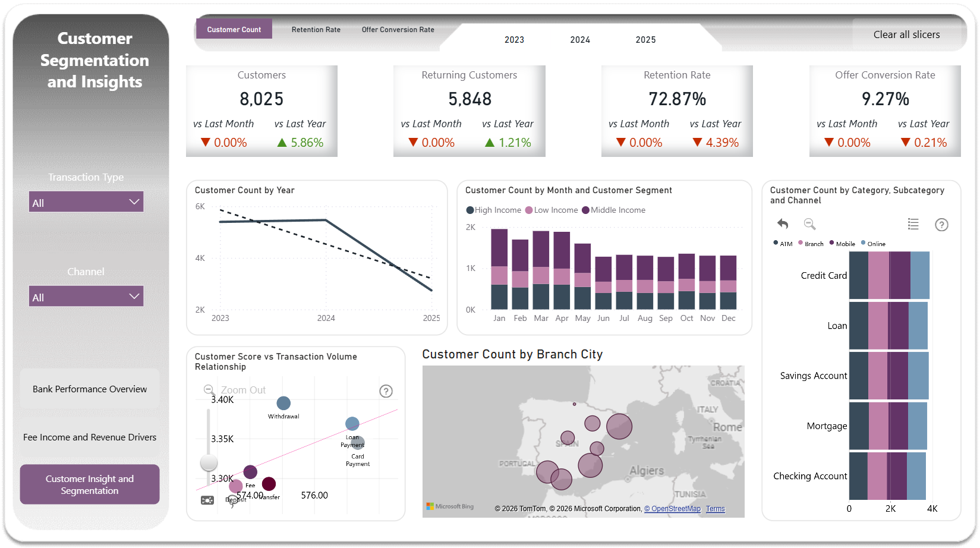Click the Customers card value 8,025
The height and width of the screenshot is (548, 980).
coord(261,99)
